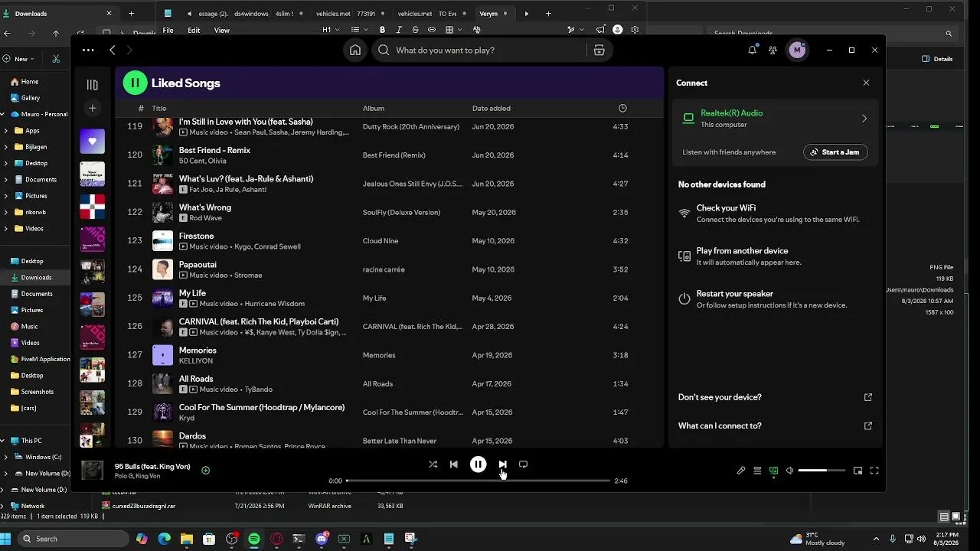The image size is (980, 551).
Task: Open the flag-cover playlist in the library
Action: click(x=93, y=207)
